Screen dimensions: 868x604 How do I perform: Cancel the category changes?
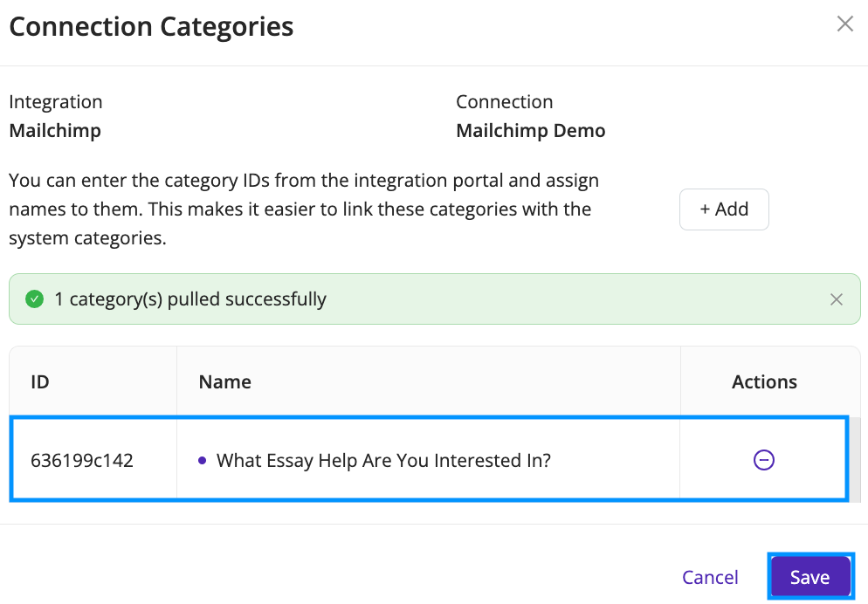coord(710,577)
